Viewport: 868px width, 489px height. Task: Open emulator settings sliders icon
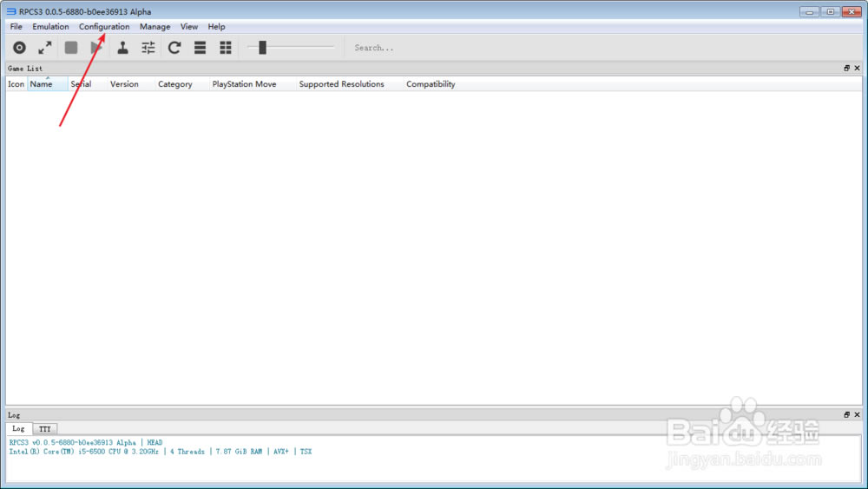(148, 48)
